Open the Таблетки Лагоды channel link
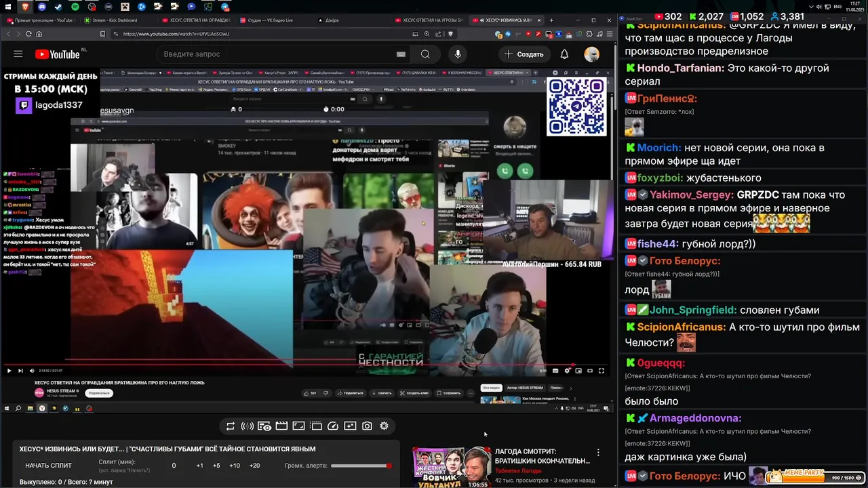 [x=518, y=471]
